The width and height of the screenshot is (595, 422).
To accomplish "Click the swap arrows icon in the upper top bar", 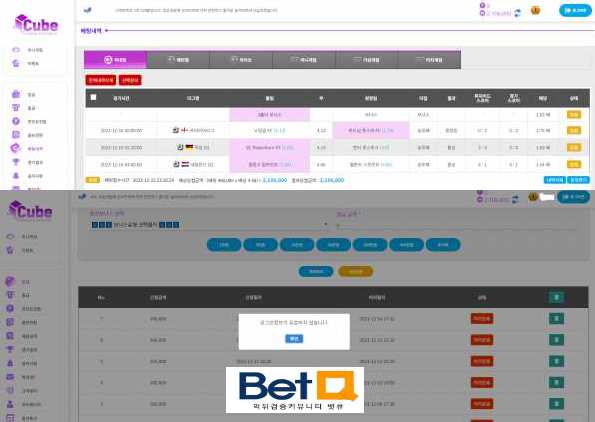I will coord(517,13).
